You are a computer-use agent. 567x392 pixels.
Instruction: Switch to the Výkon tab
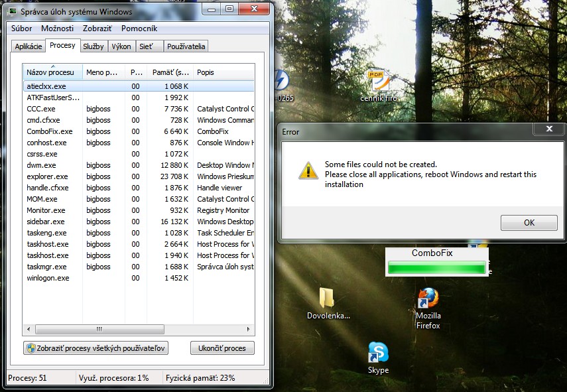pyautogui.click(x=121, y=46)
